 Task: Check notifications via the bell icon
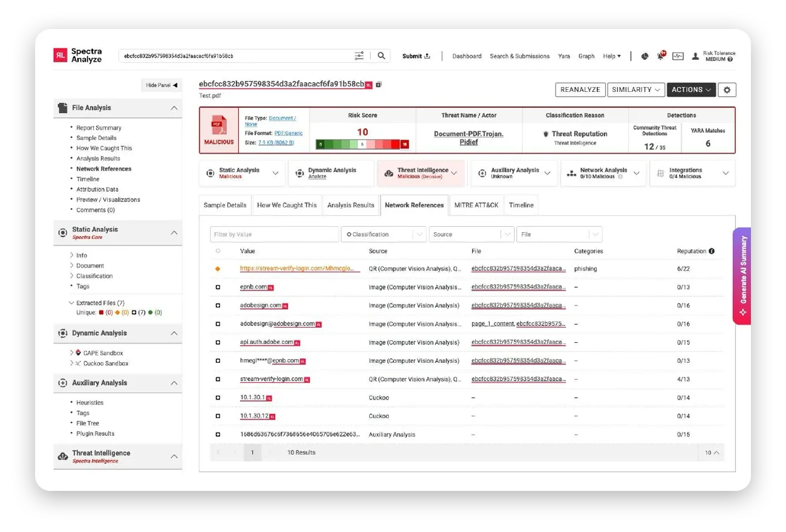pyautogui.click(x=660, y=55)
